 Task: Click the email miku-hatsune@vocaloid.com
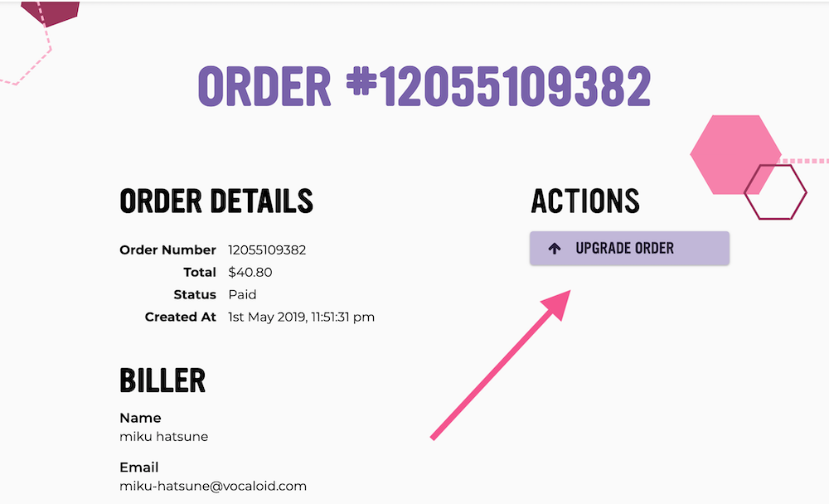[x=213, y=486]
